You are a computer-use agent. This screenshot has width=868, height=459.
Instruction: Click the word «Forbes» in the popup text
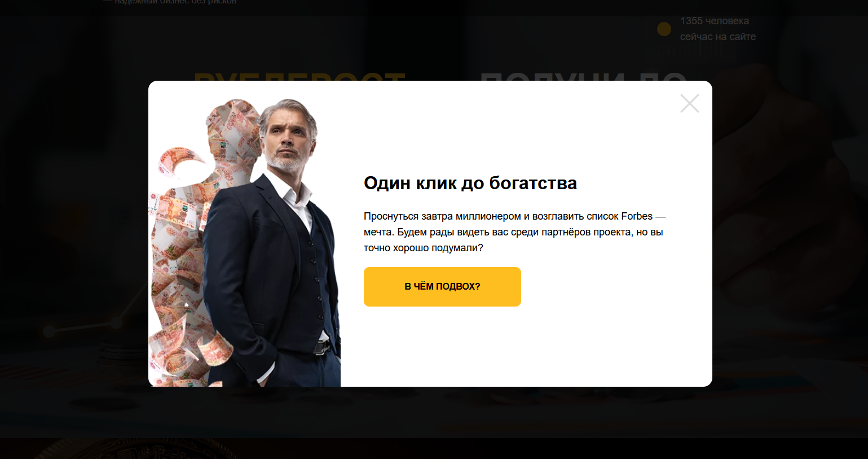pos(637,216)
